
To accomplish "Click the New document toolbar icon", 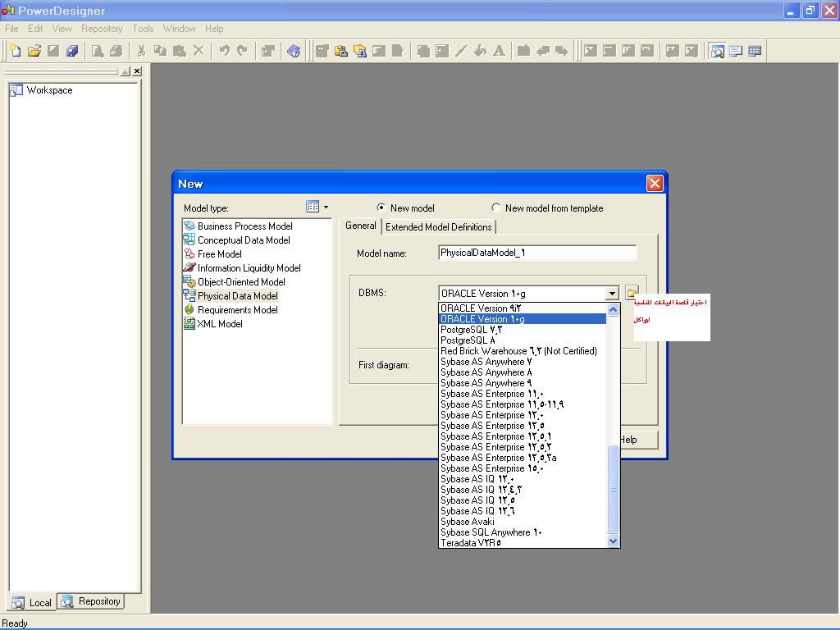I will (15, 51).
